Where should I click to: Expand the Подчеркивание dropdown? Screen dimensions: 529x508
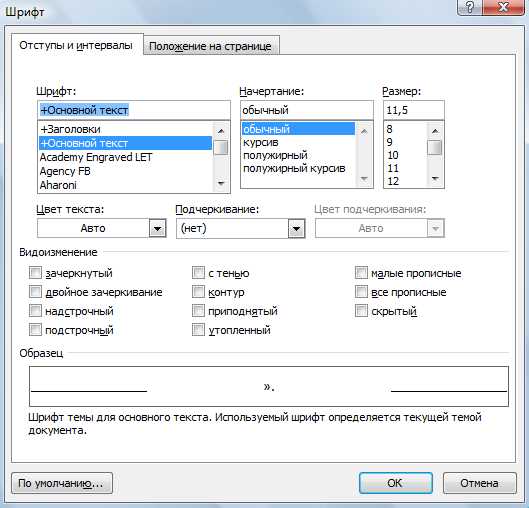click(x=296, y=229)
